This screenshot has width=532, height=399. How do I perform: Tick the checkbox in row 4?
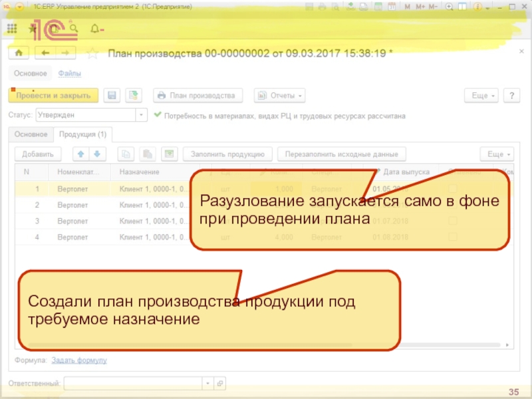(454, 237)
